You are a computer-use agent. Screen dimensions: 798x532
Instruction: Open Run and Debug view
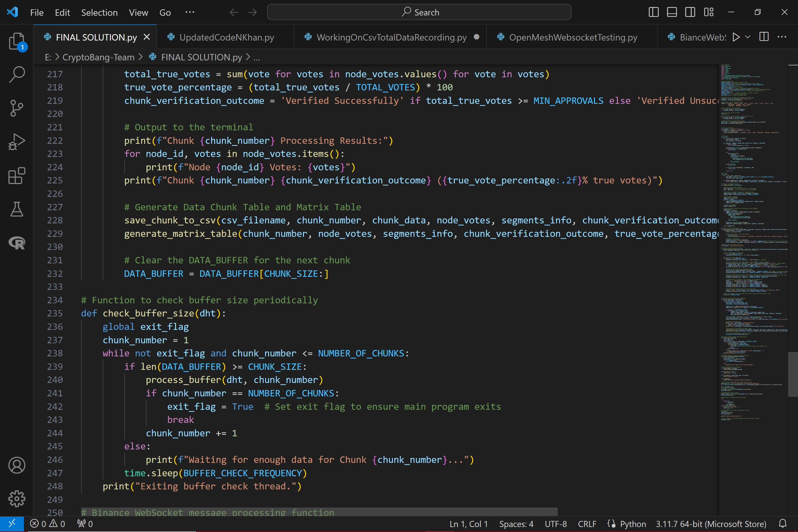pos(16,142)
